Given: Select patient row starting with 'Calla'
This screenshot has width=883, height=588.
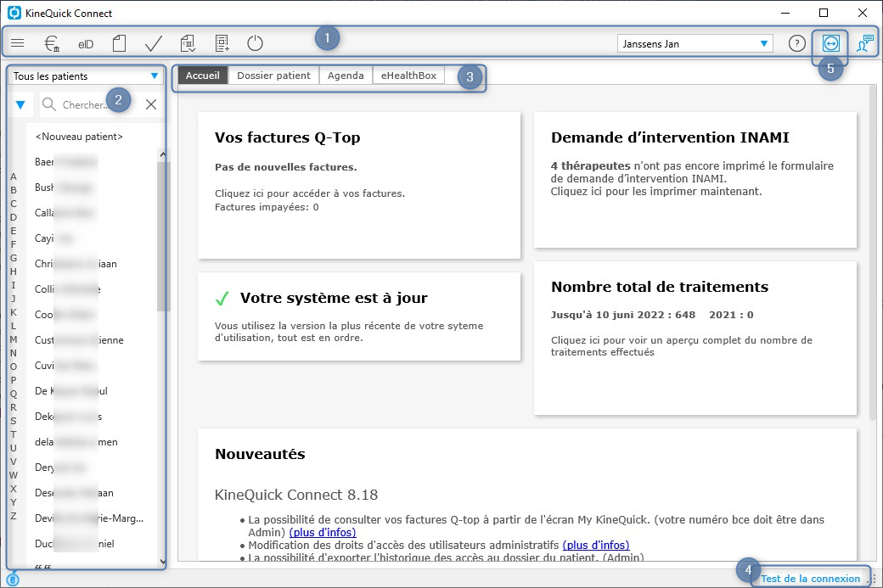Looking at the screenshot, I should coord(92,213).
